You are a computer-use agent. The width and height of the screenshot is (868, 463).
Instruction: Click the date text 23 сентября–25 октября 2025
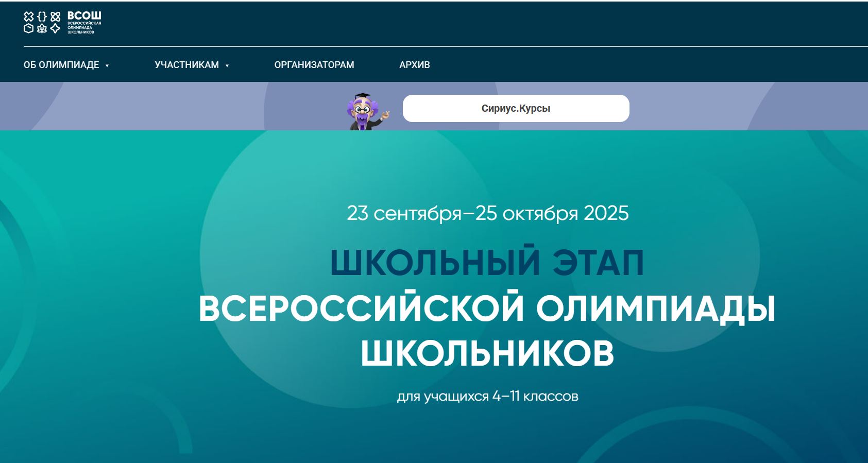[488, 213]
